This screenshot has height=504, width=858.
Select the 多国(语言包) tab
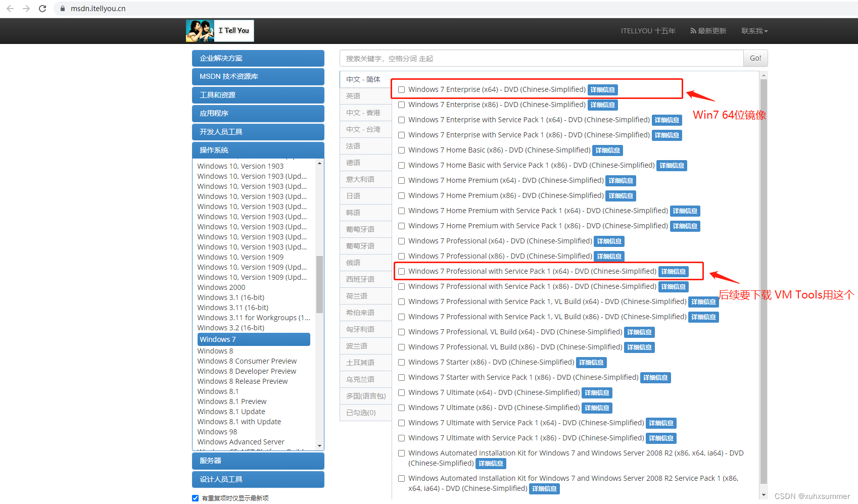click(365, 396)
